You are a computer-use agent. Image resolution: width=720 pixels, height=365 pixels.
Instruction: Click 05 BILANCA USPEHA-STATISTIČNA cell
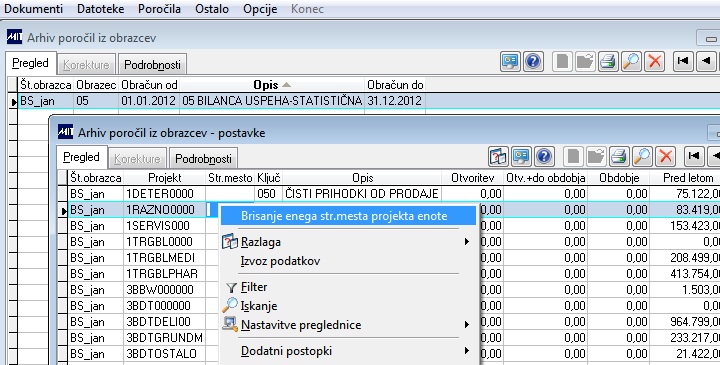[x=272, y=101]
